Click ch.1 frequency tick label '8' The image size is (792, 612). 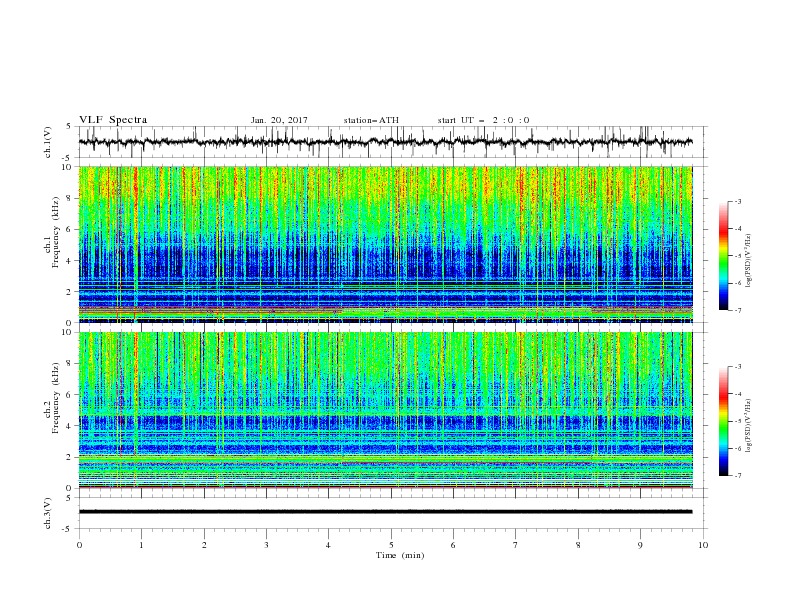tap(71, 198)
